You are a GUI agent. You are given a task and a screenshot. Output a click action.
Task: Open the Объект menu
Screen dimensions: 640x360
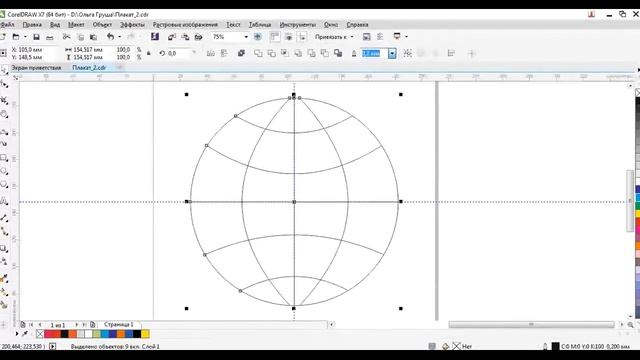click(102, 25)
